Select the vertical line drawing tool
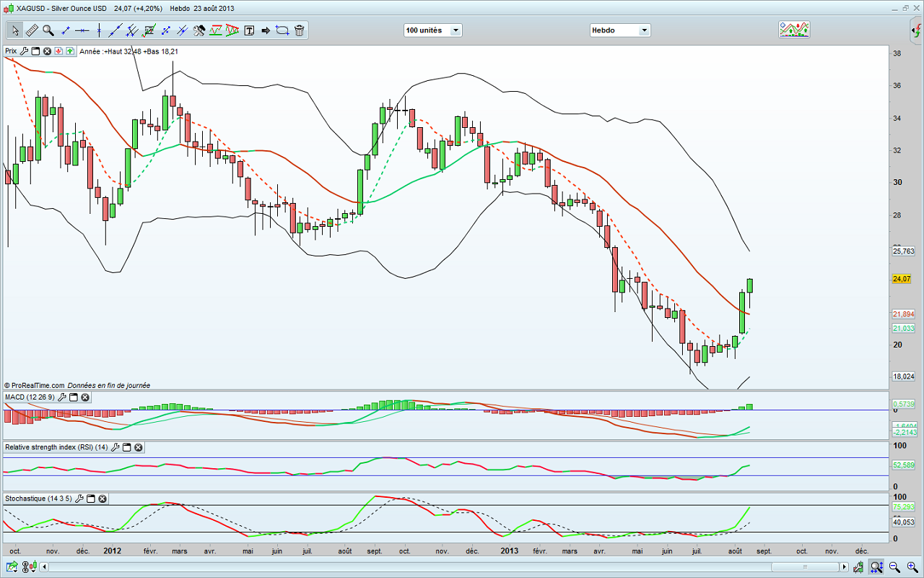Viewport: 924px width, 578px height. (99, 30)
